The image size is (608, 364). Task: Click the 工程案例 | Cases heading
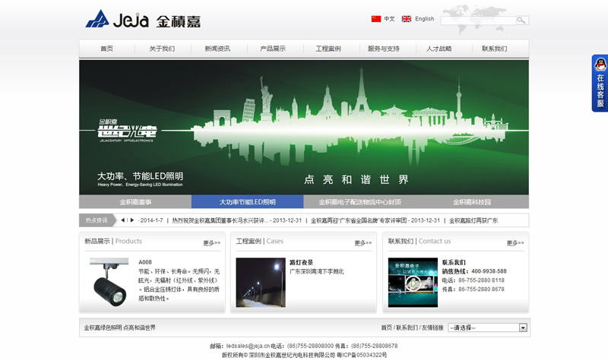pos(259,241)
